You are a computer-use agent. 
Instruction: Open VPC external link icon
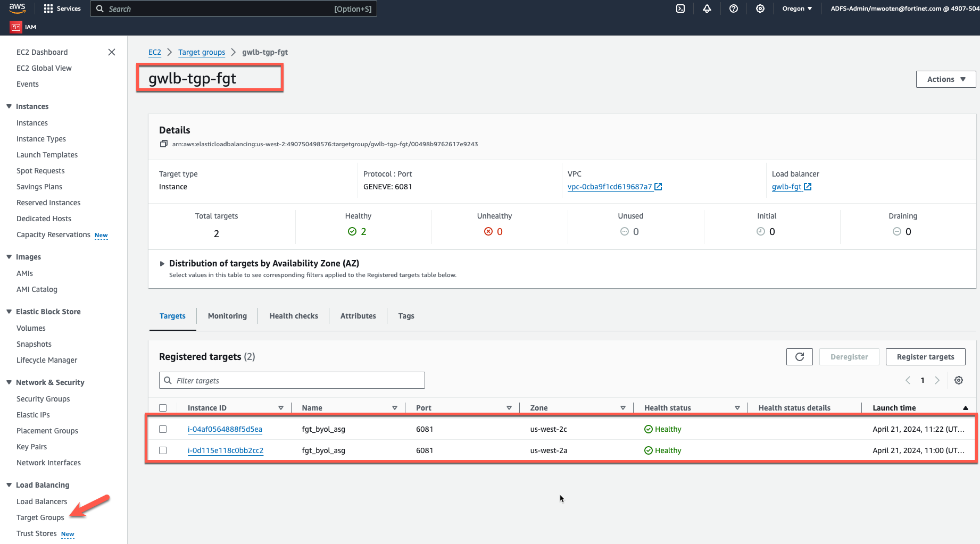click(x=658, y=187)
